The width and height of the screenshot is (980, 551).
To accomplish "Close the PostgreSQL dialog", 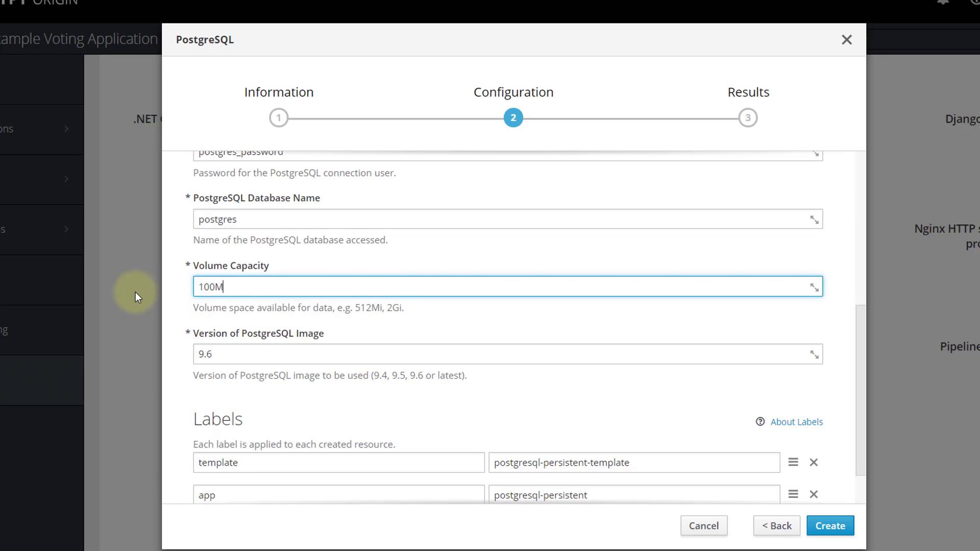I will [846, 40].
